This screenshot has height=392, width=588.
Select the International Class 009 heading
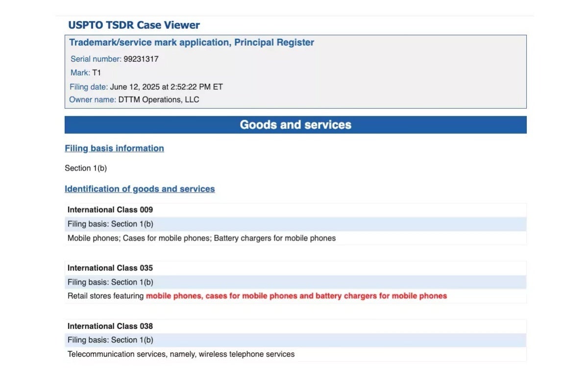tap(110, 210)
